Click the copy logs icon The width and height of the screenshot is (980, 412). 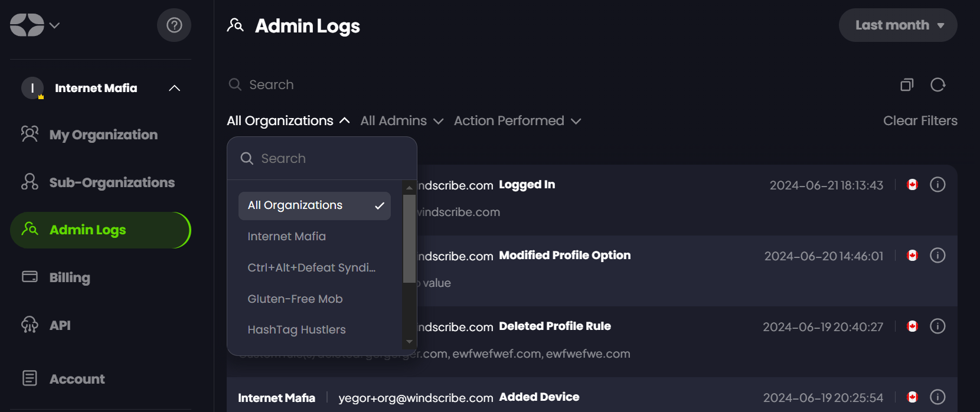click(x=907, y=85)
